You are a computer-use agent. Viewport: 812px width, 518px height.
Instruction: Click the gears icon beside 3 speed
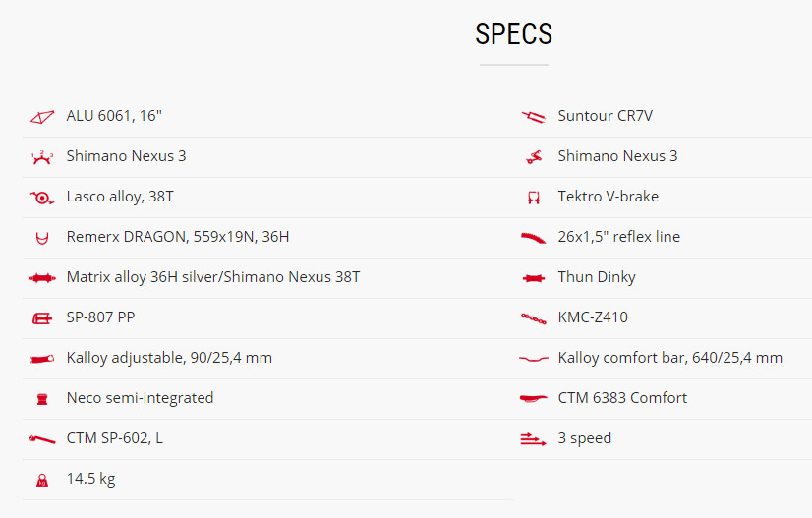tap(534, 439)
